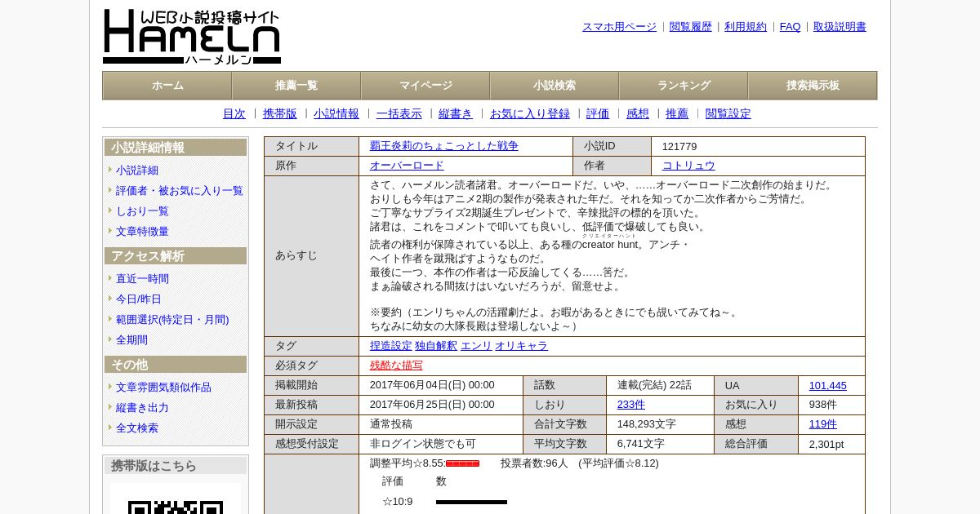Click the red adjusted-average rating bar

462,464
